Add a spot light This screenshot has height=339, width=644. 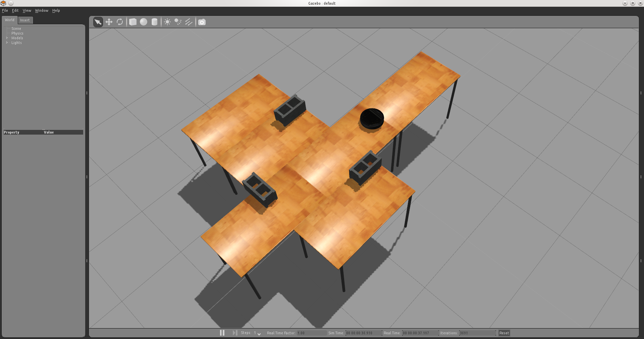tap(178, 22)
